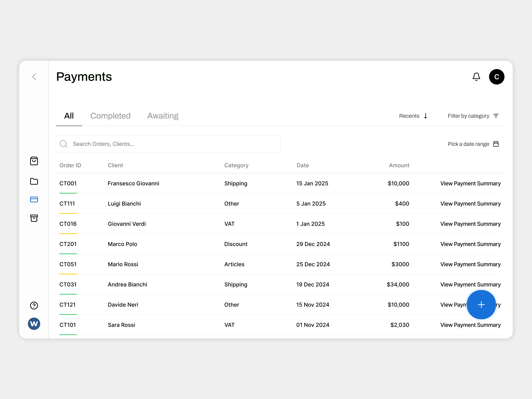Focus the Search Orders, Clients field
The height and width of the screenshot is (399, 532).
click(x=168, y=144)
